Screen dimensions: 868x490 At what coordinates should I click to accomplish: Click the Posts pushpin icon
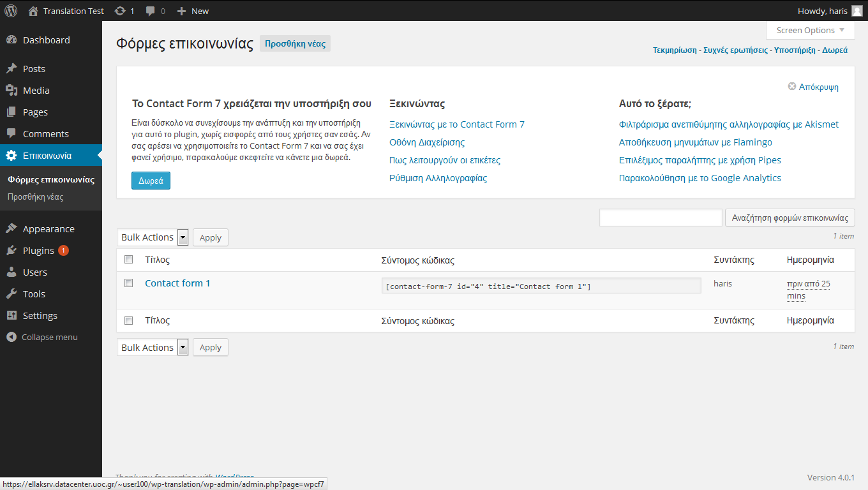(x=11, y=68)
